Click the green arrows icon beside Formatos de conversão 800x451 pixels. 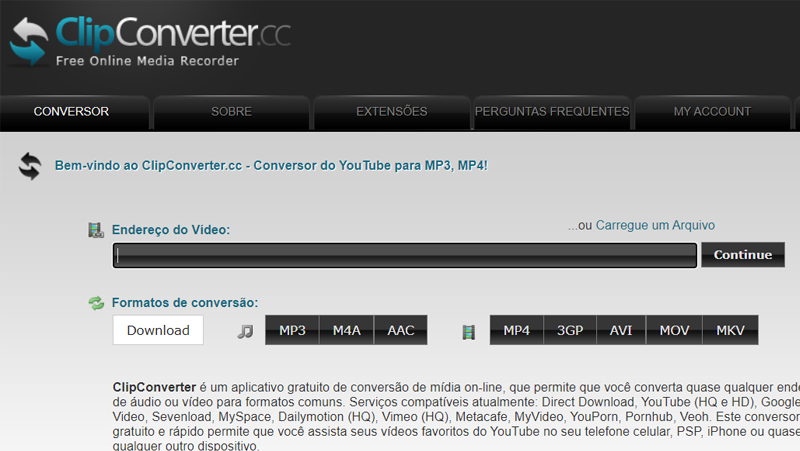click(96, 303)
